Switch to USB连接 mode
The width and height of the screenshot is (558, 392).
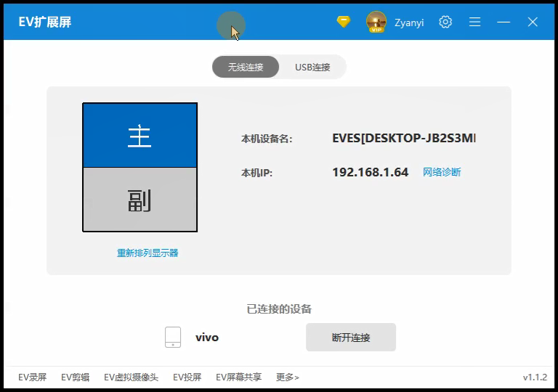point(312,67)
